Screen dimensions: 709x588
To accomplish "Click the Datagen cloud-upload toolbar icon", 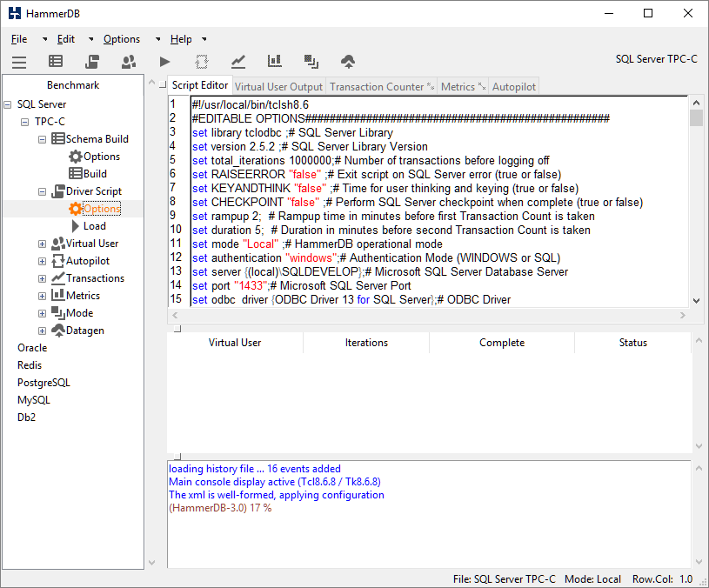I will 348,62.
